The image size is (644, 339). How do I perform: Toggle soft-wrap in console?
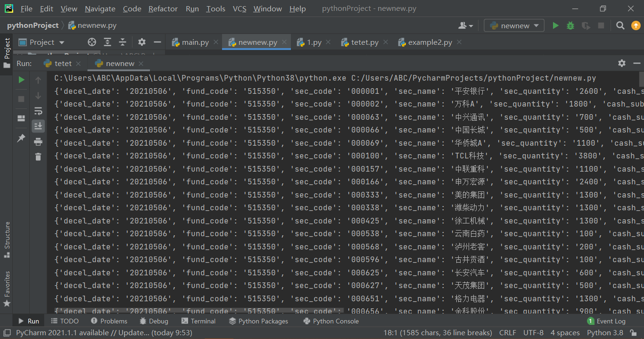(38, 111)
